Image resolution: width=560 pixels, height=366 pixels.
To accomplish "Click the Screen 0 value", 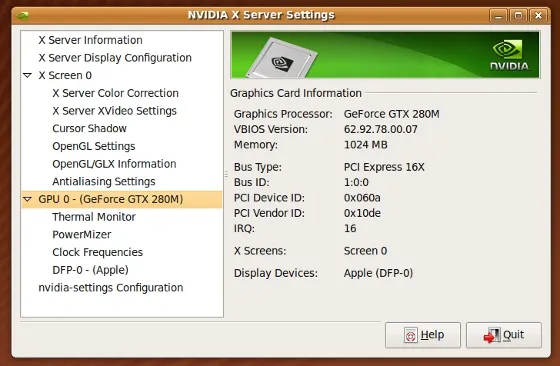I will click(x=365, y=251).
